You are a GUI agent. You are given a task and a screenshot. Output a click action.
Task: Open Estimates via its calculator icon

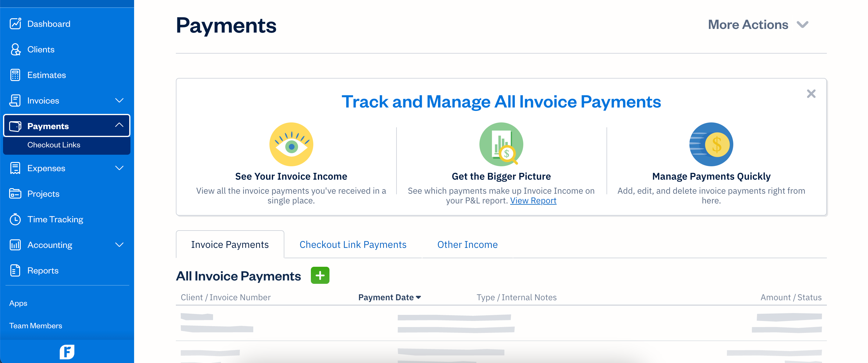pyautogui.click(x=15, y=75)
